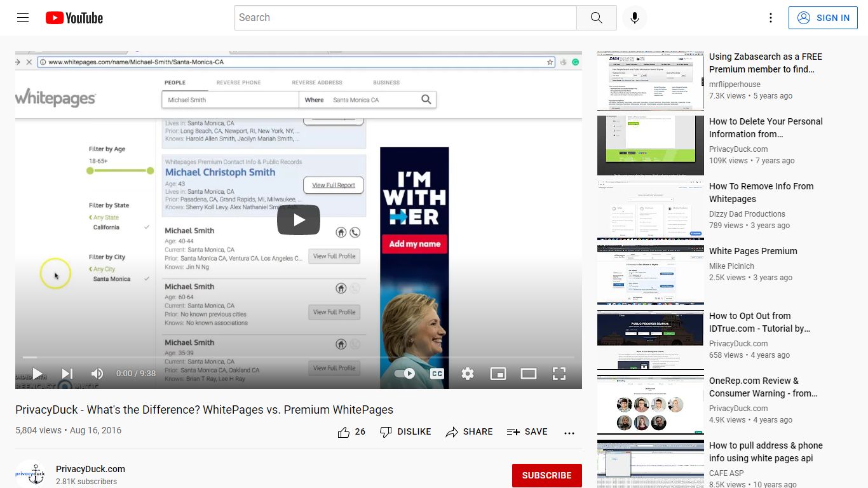Click the red SUBSCRIBE button
The width and height of the screenshot is (868, 488).
click(x=547, y=475)
